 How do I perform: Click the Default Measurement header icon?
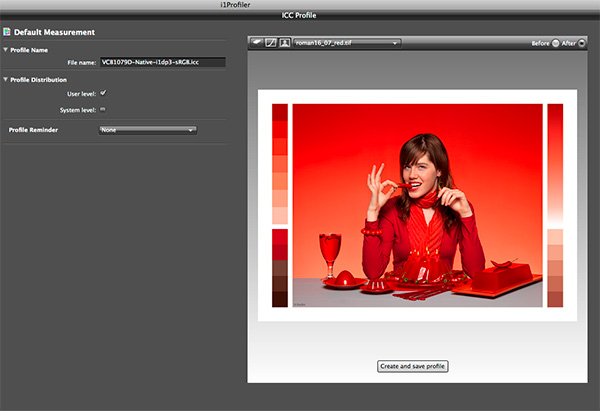[7, 33]
